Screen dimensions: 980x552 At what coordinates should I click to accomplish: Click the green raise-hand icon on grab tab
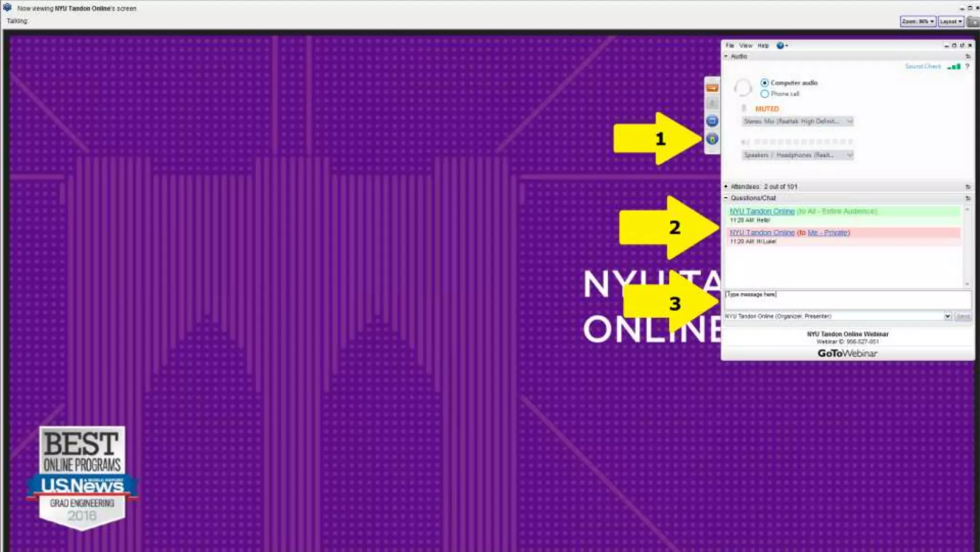coord(712,139)
